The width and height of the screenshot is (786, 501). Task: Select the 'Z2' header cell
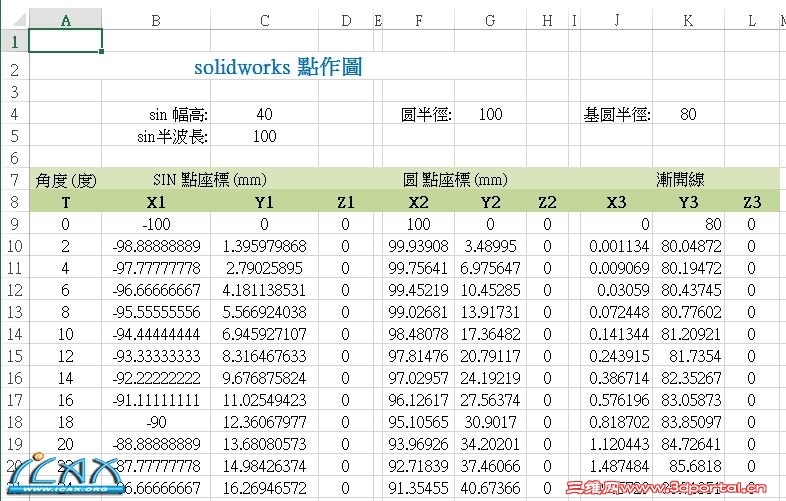(547, 202)
